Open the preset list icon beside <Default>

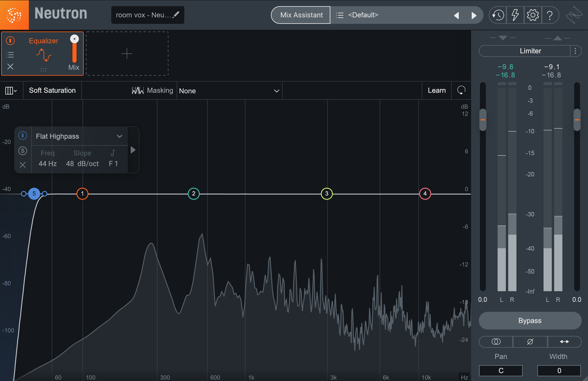(340, 15)
